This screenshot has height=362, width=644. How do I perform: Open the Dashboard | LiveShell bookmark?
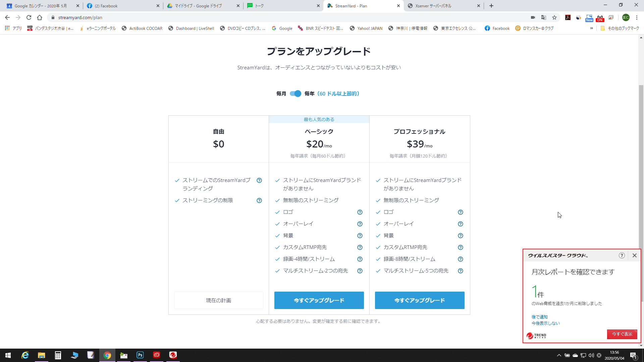point(191,28)
